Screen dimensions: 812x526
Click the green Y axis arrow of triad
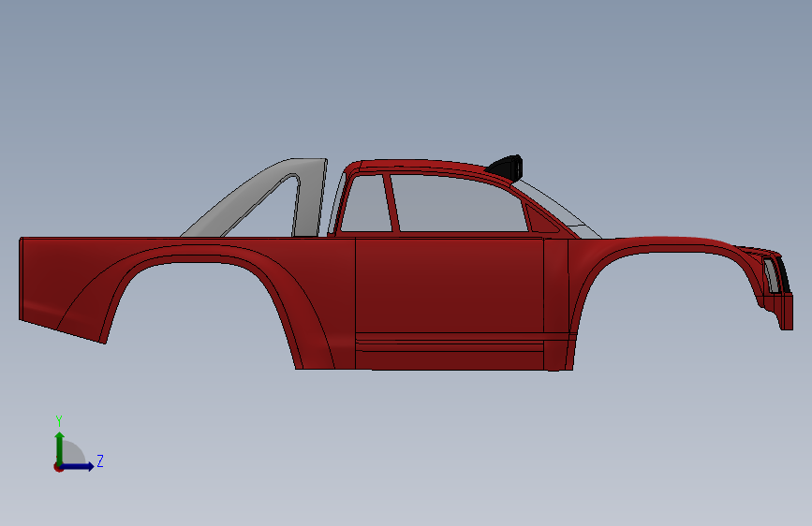click(x=60, y=447)
